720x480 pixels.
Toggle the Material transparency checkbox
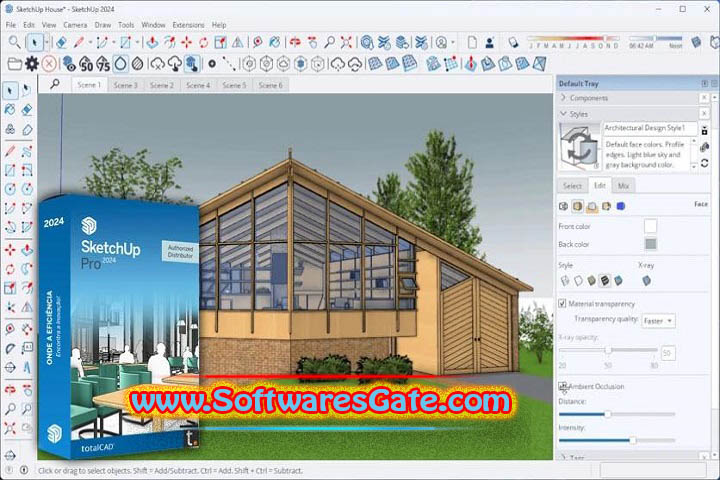(562, 303)
